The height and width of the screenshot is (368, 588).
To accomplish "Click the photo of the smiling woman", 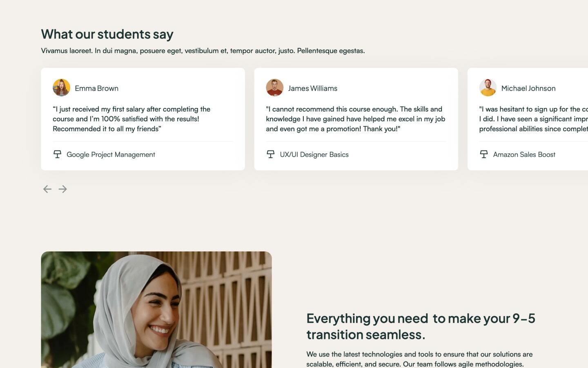I will [x=156, y=310].
